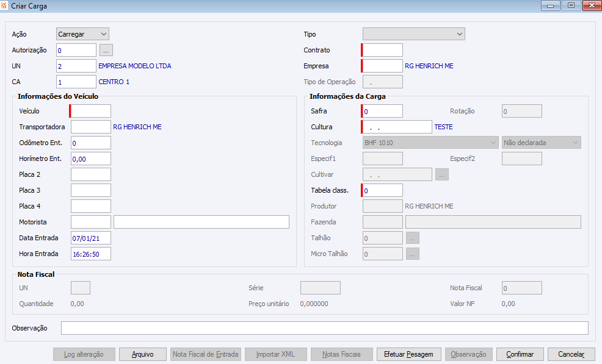
Task: Click the Nota Fiscal de Entrada button
Action: pyautogui.click(x=205, y=354)
